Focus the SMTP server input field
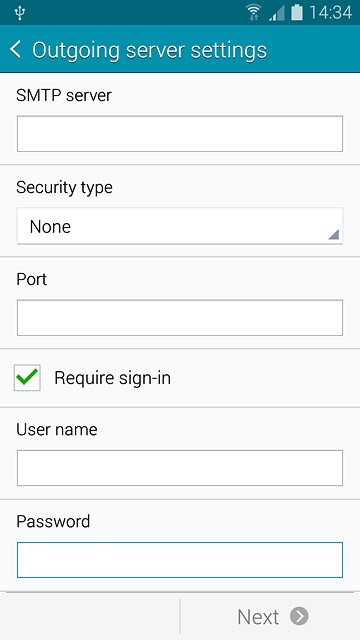 [180, 134]
